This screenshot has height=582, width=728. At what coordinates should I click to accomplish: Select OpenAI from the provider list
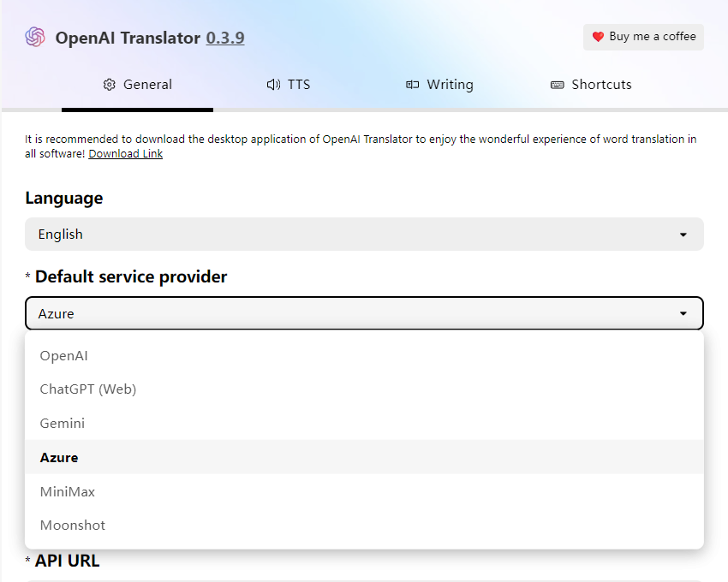64,356
